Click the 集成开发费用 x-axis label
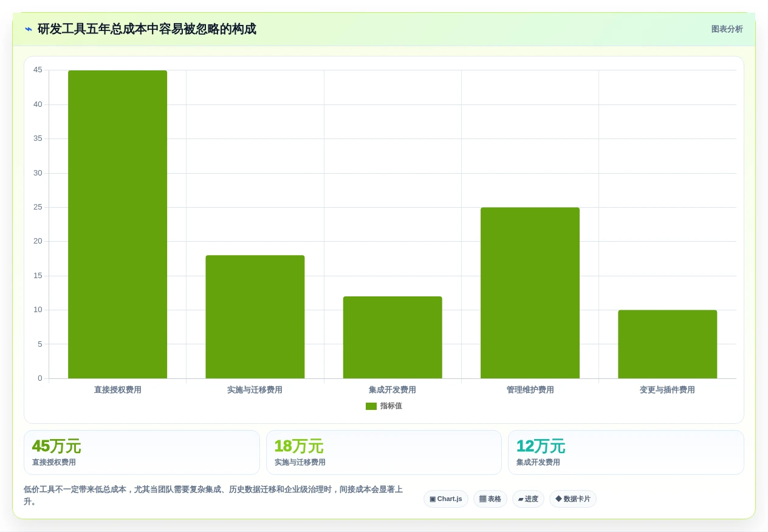This screenshot has width=768, height=532. 393,390
